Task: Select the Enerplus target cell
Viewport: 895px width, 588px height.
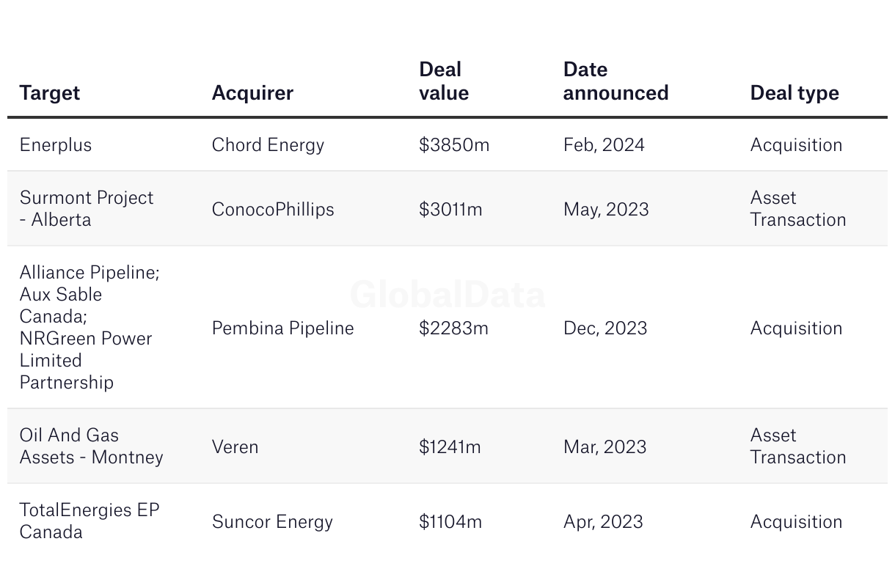Action: pos(56,144)
